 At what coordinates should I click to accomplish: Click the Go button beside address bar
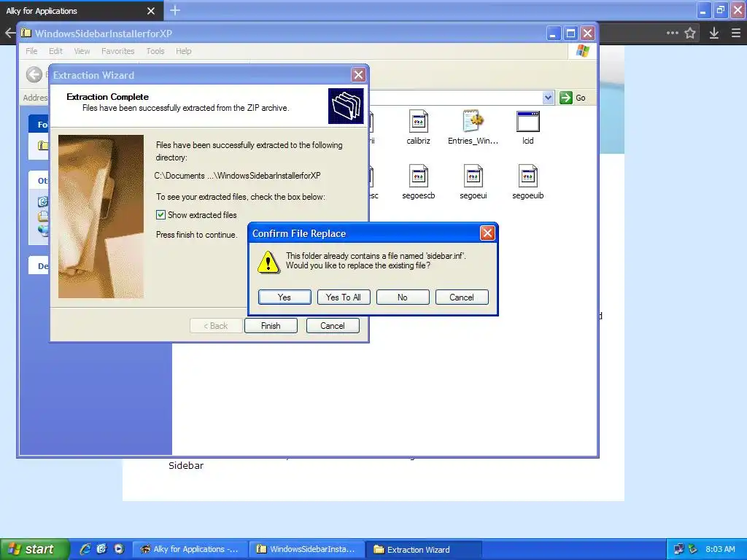(573, 98)
